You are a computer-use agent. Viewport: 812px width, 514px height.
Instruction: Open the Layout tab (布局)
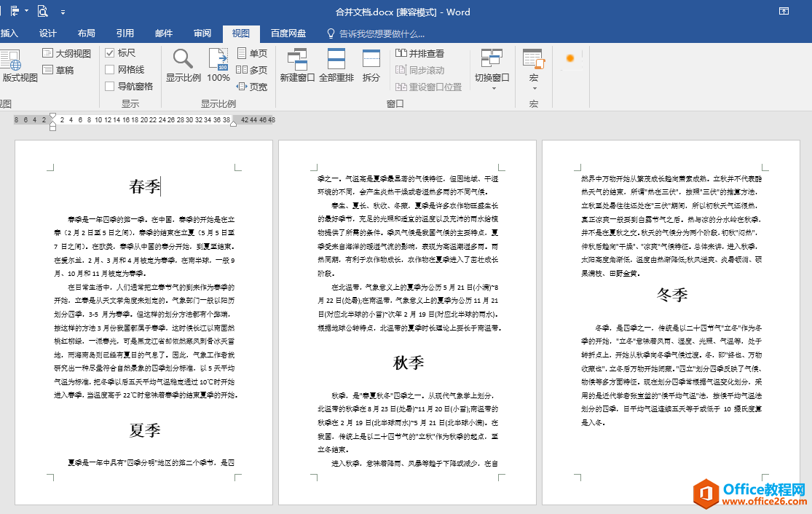[87, 33]
